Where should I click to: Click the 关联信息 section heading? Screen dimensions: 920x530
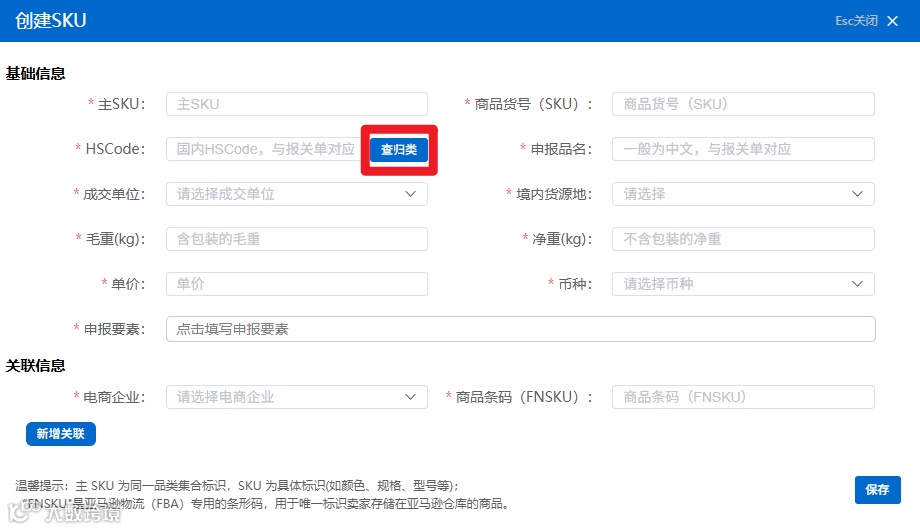point(35,366)
